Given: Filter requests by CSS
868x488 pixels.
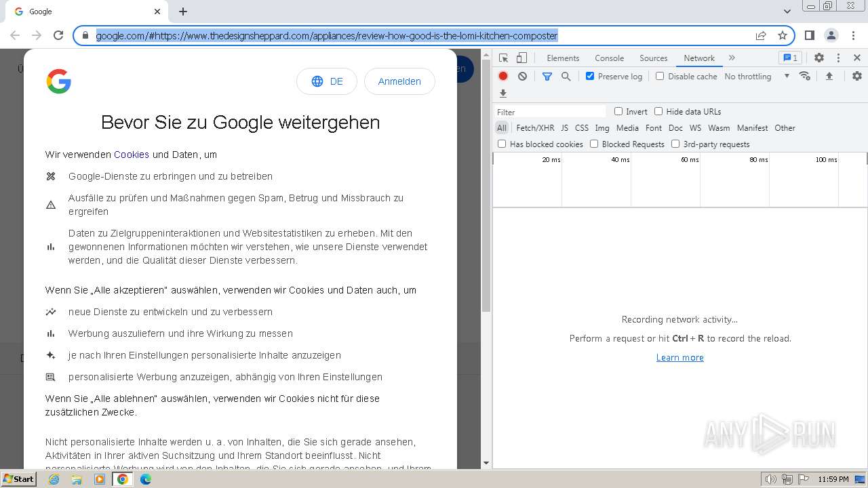Looking at the screenshot, I should pyautogui.click(x=582, y=128).
